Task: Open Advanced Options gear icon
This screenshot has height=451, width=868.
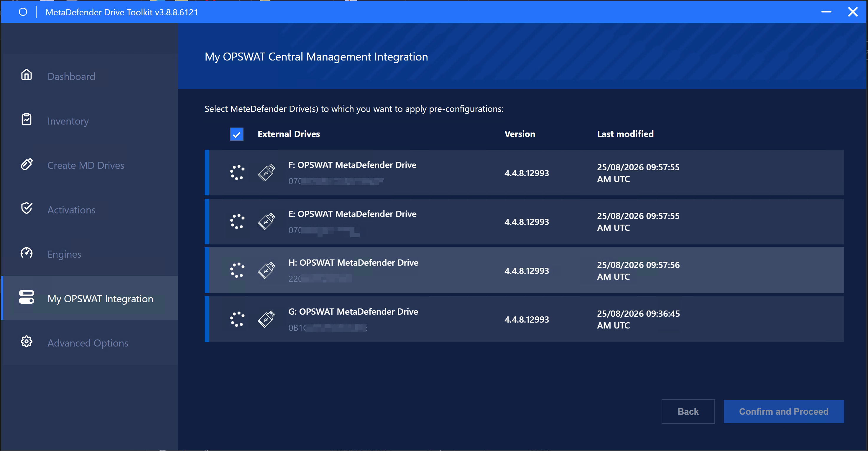Action: tap(27, 342)
